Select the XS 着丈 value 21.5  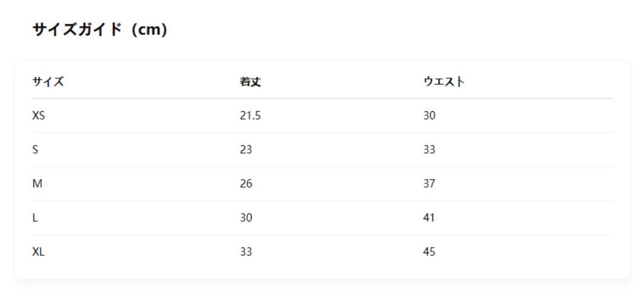coord(250,115)
